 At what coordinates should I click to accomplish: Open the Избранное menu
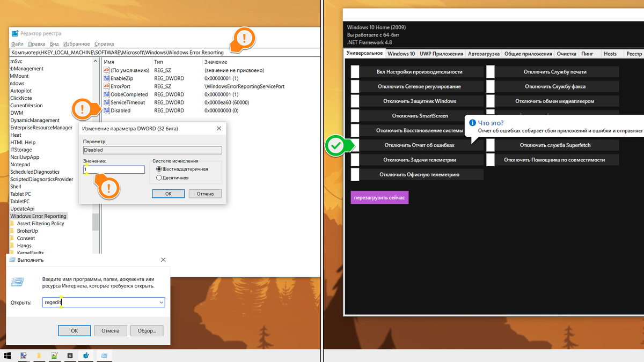[x=76, y=44]
